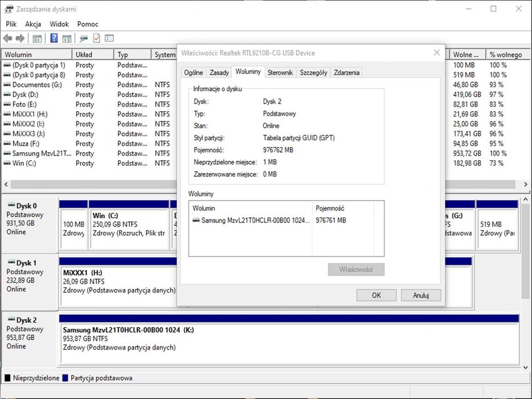Click the show/hide console tree toolbar icon
532x399 pixels.
click(37, 39)
